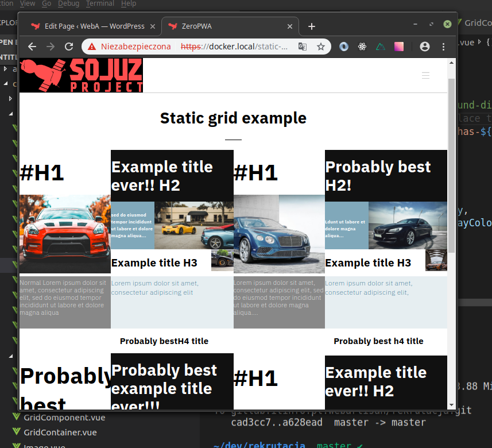This screenshot has height=448, width=492.
Task: Open the View menu in the editor
Action: coord(28,3)
